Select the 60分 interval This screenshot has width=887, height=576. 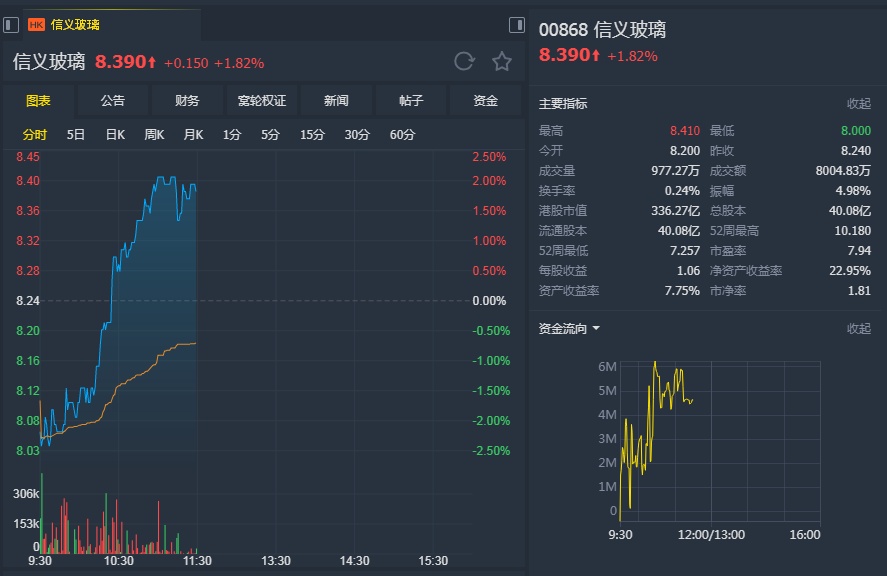402,135
